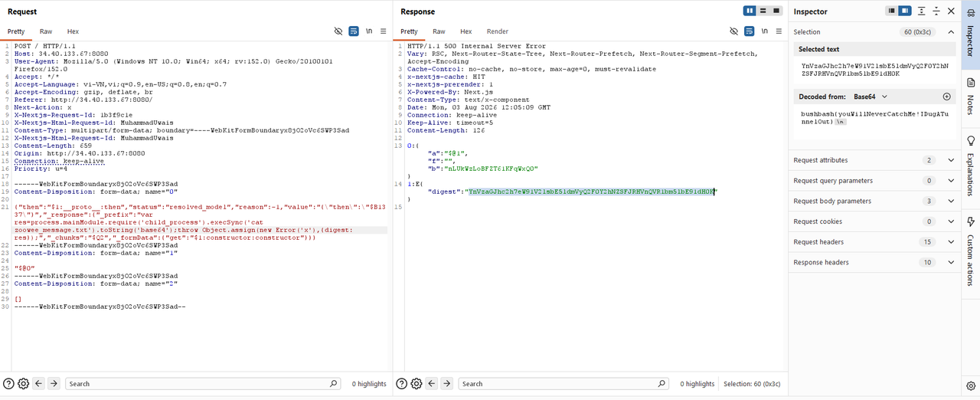Close the Inspector panel
980x400 pixels.
951,11
